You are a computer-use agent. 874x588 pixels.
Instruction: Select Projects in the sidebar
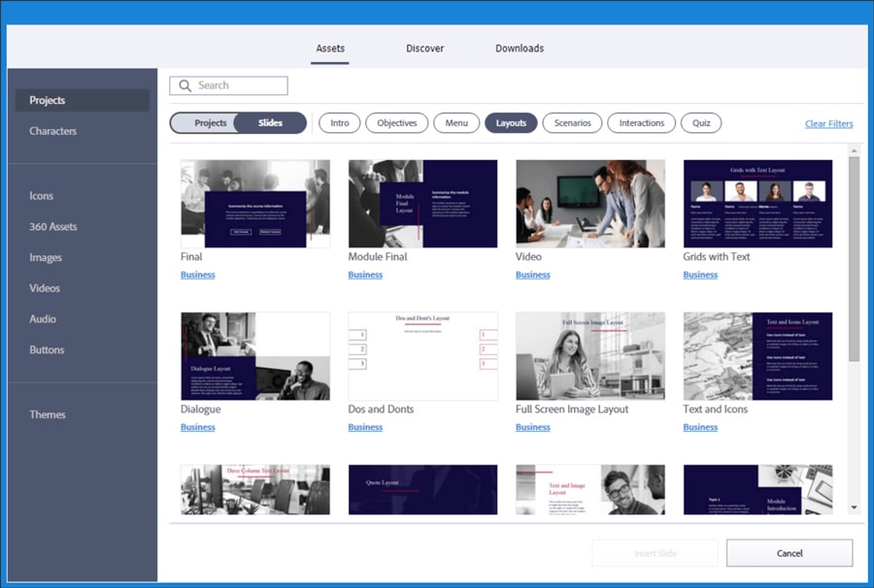pos(82,100)
